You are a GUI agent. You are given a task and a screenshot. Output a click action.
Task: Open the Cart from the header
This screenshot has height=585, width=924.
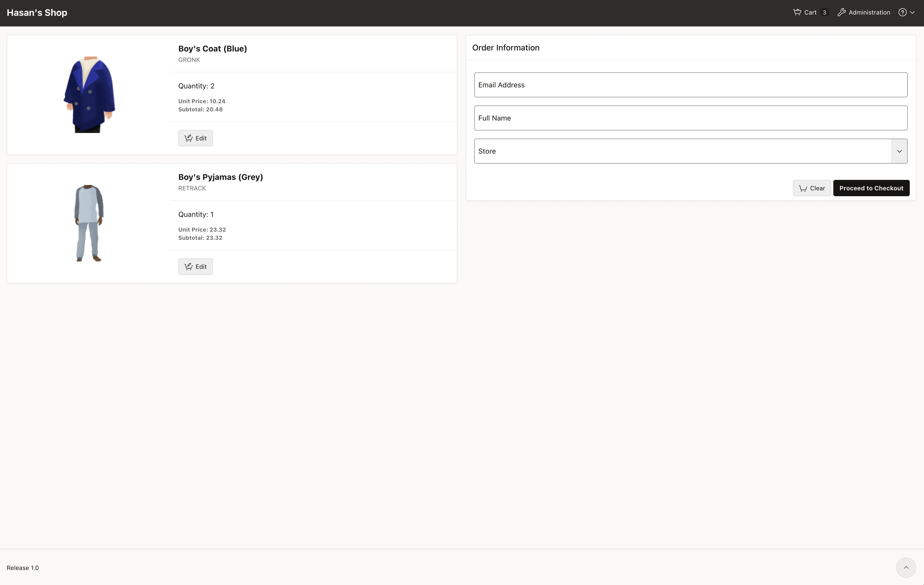tap(810, 12)
